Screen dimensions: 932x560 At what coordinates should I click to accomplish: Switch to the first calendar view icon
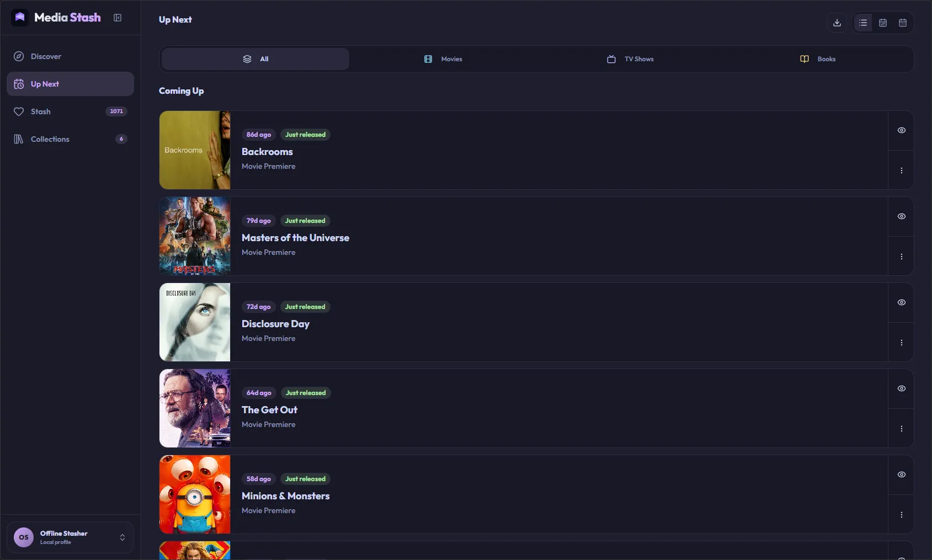(x=883, y=23)
